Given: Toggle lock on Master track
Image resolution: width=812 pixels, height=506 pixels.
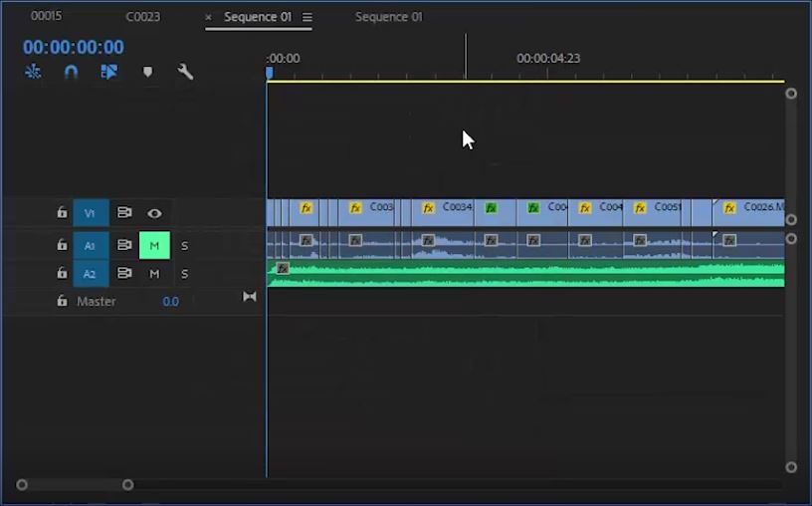Looking at the screenshot, I should click(62, 301).
